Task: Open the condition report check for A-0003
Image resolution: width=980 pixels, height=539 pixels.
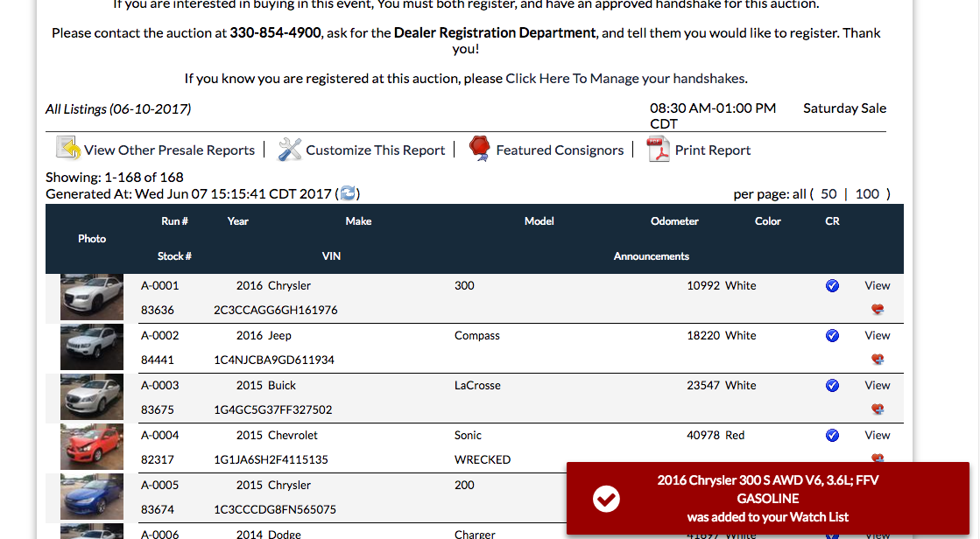Action: pyautogui.click(x=832, y=385)
